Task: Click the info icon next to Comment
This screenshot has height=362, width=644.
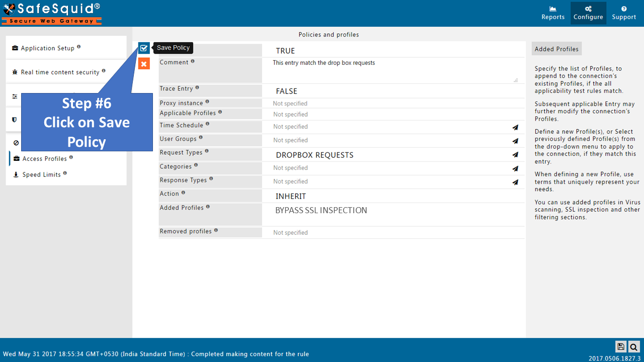Action: [193, 61]
